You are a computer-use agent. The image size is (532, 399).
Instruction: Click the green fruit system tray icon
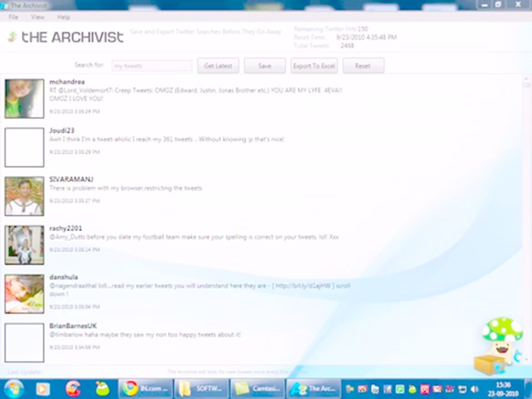pyautogui.click(x=412, y=389)
